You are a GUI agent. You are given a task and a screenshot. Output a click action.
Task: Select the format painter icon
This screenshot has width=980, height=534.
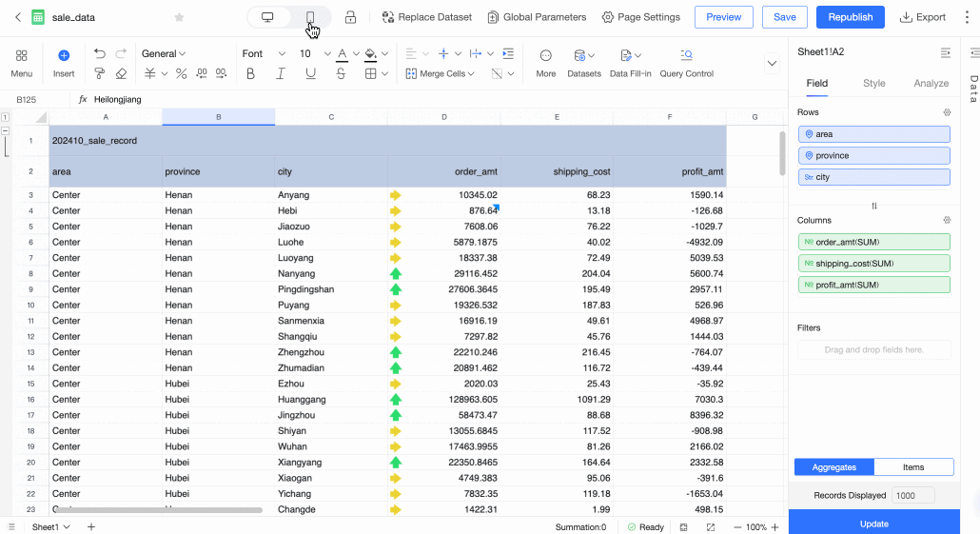100,73
